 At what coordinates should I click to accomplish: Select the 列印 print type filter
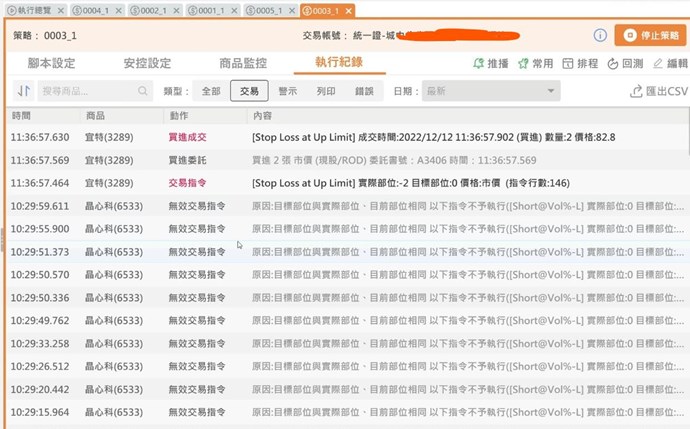pyautogui.click(x=326, y=91)
